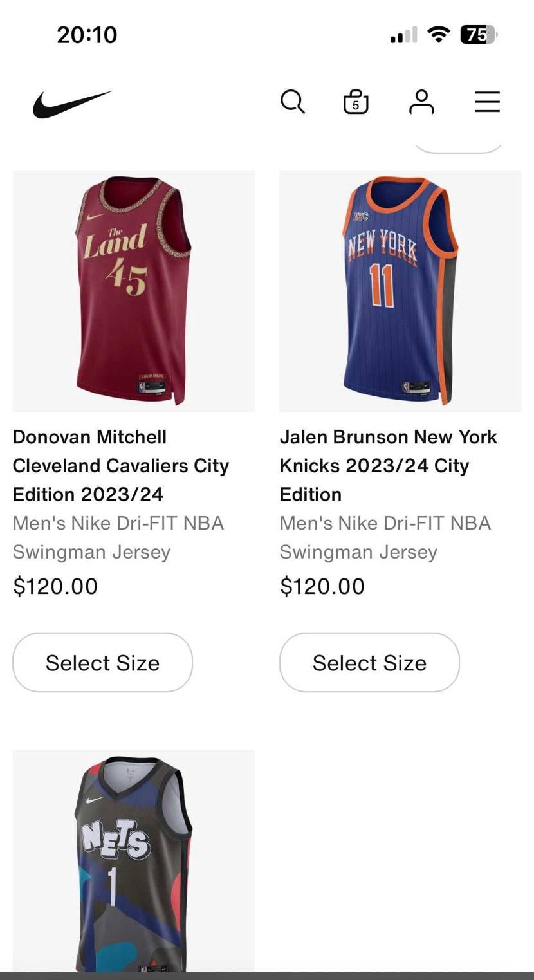
Task: Open the shopping bag with 5 items
Action: coord(356,102)
